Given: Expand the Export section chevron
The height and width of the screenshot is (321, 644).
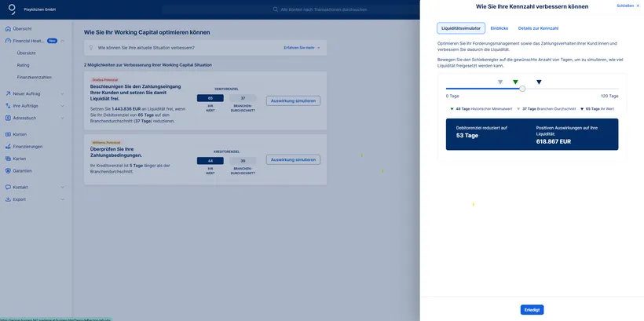Looking at the screenshot, I should [62, 199].
